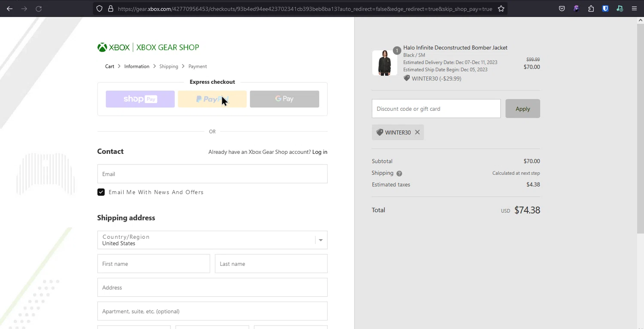Click the tracking protection shield icon
Screen dimensions: 644x329
coord(99,9)
